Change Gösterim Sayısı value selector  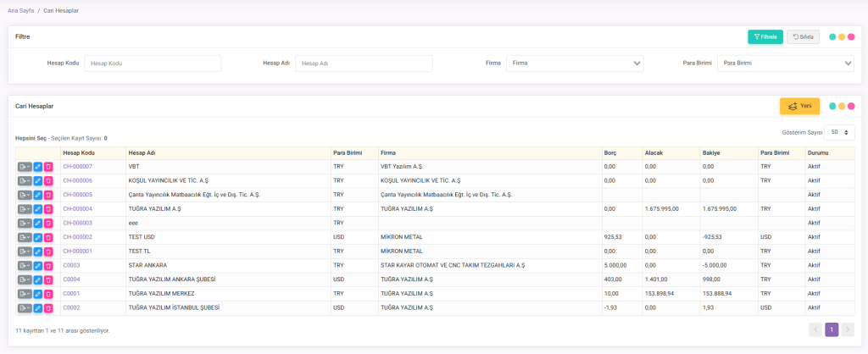pyautogui.click(x=842, y=133)
